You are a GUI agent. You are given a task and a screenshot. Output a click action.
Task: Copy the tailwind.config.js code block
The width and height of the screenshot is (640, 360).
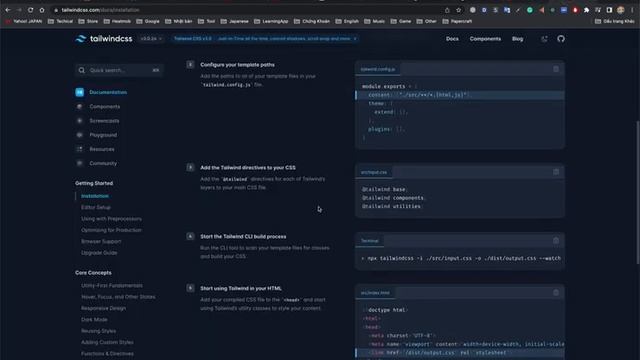pyautogui.click(x=556, y=69)
